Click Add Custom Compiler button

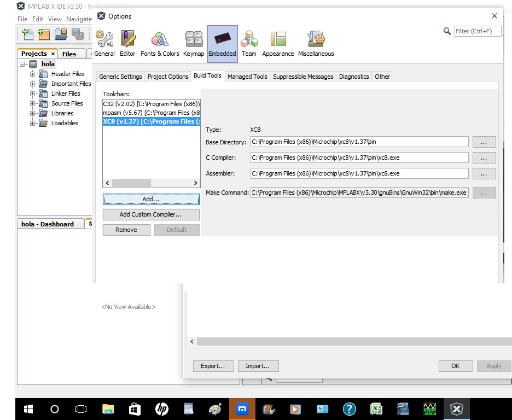pos(151,214)
